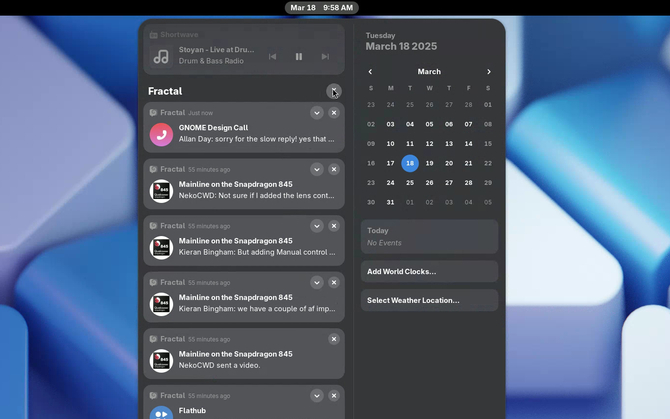Select March 10 in calendar
Screen dimensions: 670x419
tap(391, 144)
